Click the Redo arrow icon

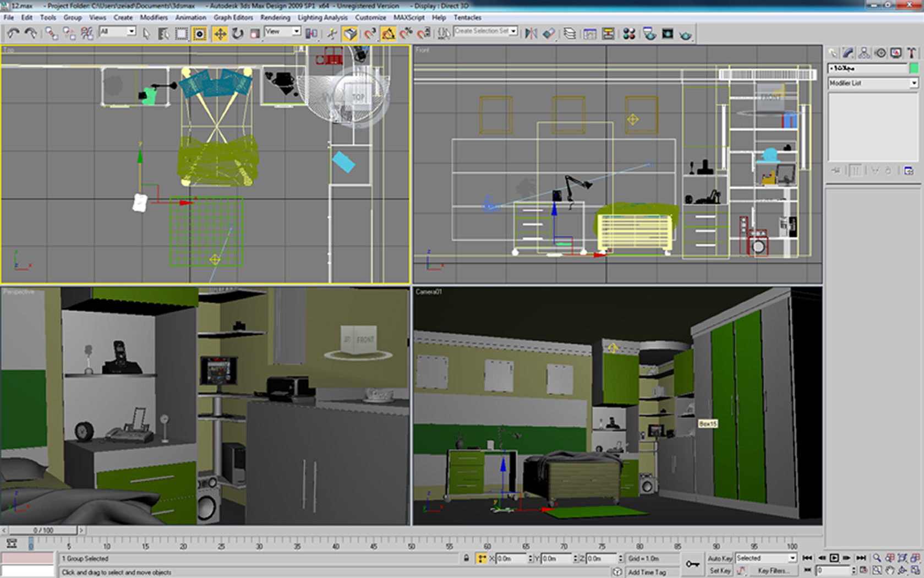click(31, 34)
